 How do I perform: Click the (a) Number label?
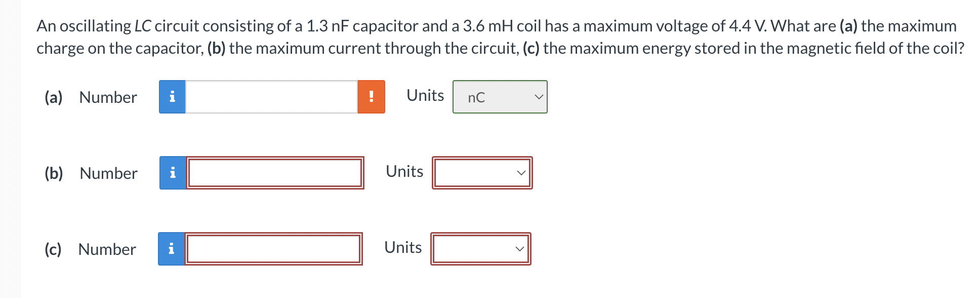(x=108, y=97)
